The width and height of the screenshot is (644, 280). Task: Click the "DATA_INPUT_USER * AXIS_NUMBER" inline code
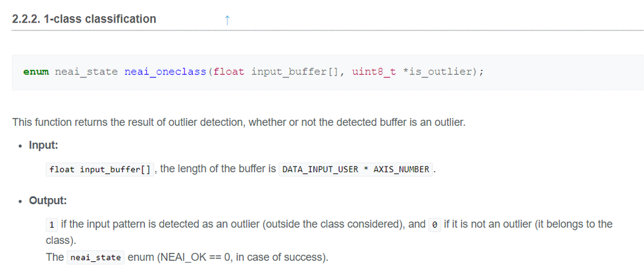[356, 170]
